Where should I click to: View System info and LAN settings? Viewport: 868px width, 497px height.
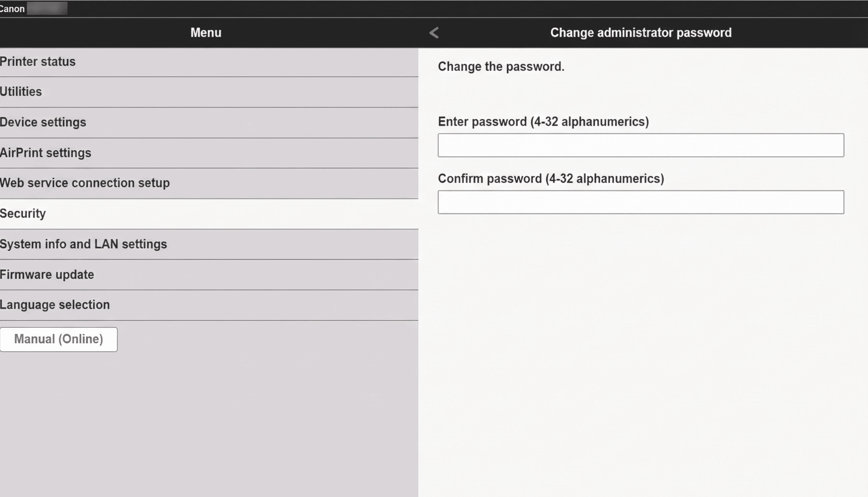click(83, 243)
